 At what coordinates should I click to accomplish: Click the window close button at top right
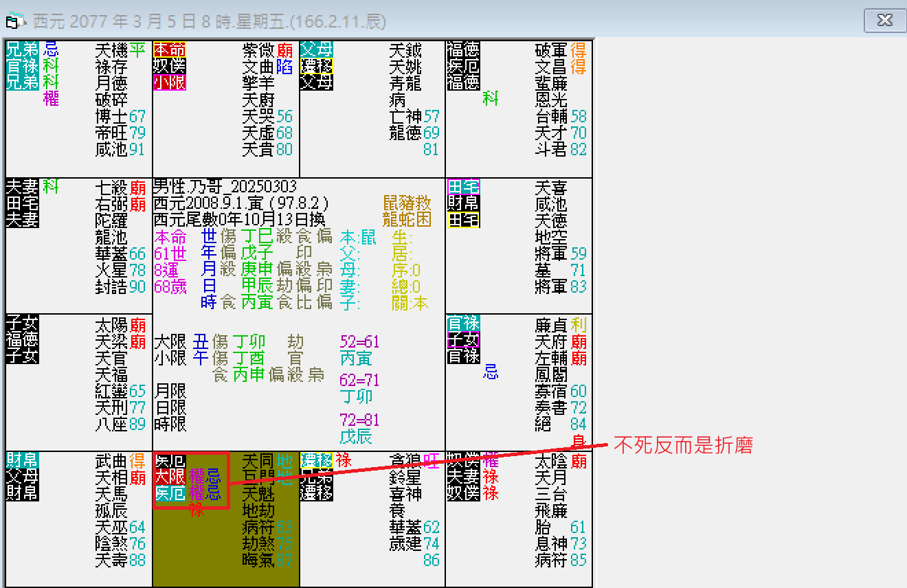coord(884,21)
